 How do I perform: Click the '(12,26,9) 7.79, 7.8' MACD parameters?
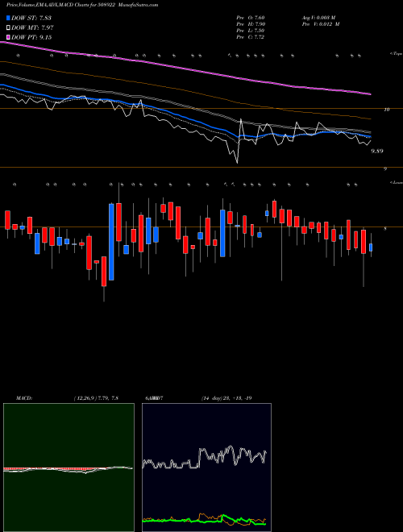tap(96, 398)
